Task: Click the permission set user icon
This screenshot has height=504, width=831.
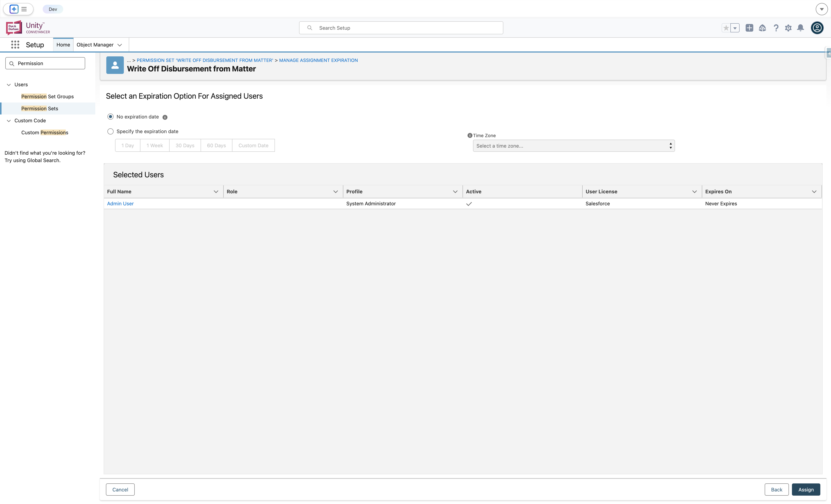Action: click(115, 65)
